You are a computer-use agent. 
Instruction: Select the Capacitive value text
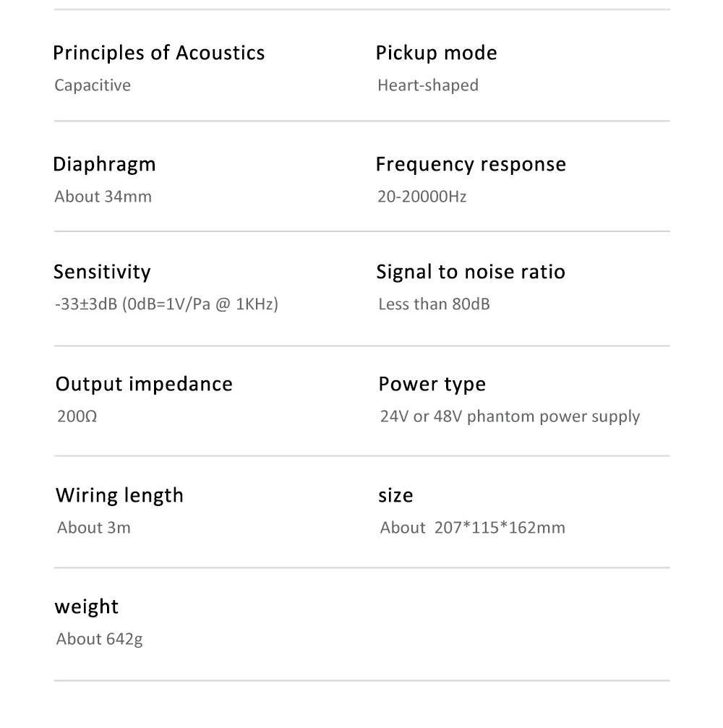[93, 85]
